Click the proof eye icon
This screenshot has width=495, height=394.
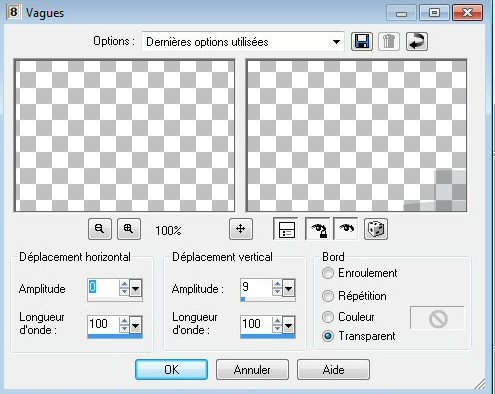pos(346,229)
